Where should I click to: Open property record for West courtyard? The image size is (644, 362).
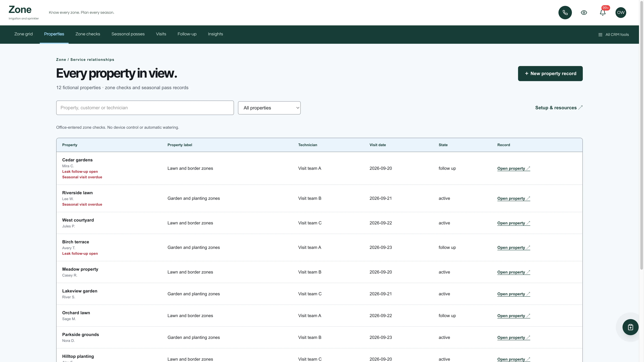pos(514,223)
